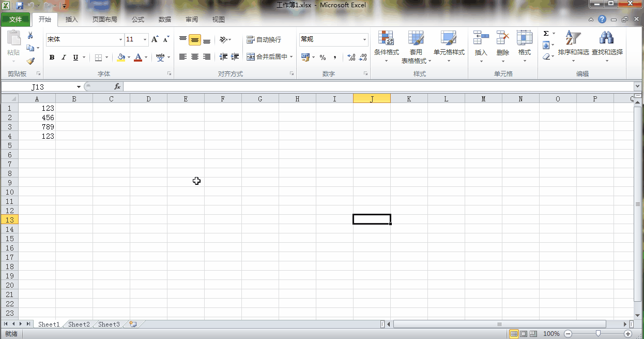Open the Name Box dropdown arrow
This screenshot has height=339, width=644.
pyautogui.click(x=79, y=87)
